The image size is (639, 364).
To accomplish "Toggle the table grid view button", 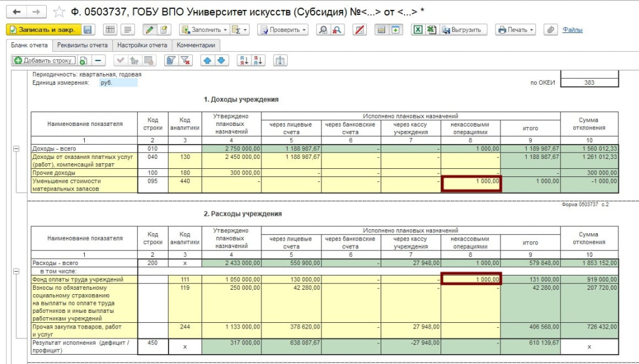I will click(110, 30).
